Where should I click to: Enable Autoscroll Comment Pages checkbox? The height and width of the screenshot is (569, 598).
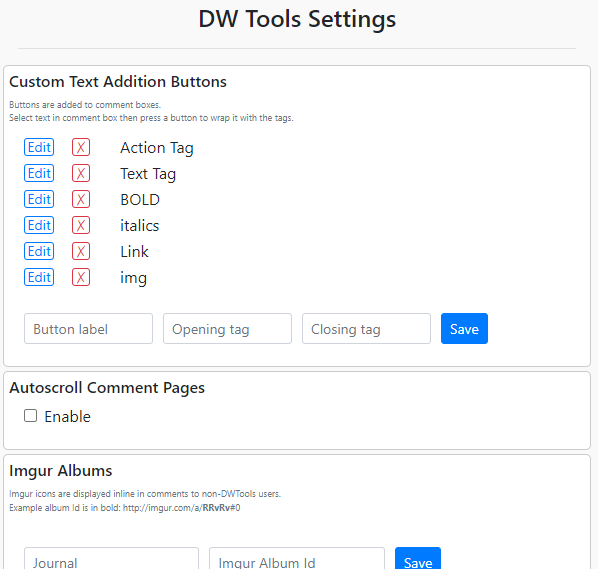pos(31,416)
